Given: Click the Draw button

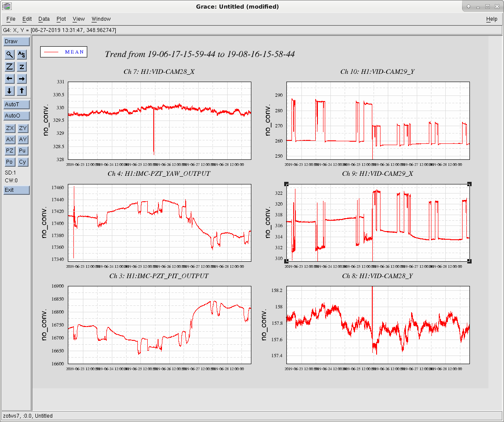Looking at the screenshot, I should click(x=17, y=41).
